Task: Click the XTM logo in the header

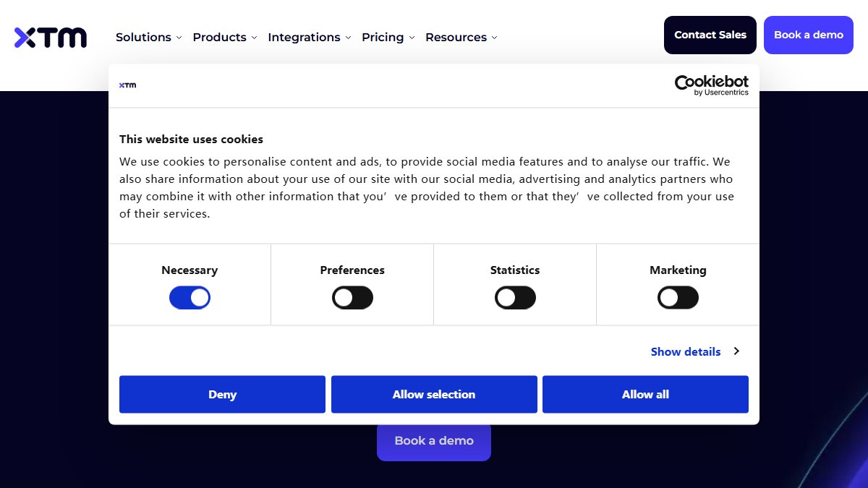Action: tap(51, 38)
